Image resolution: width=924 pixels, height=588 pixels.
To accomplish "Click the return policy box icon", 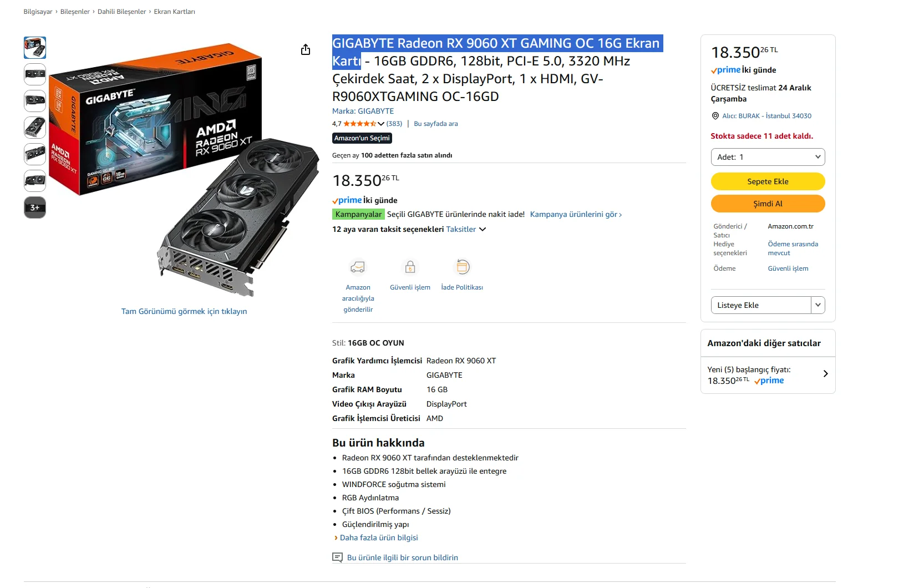I will point(462,267).
